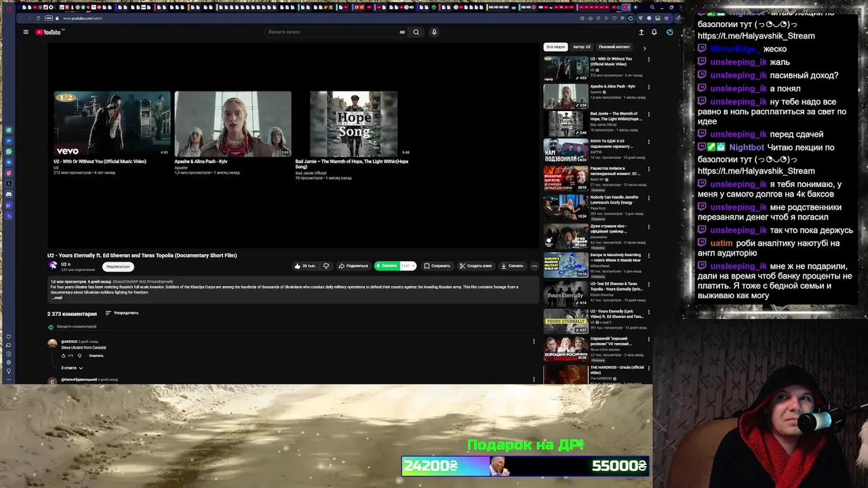Open options menu for @AKD2U2 comment
The image size is (868, 488).
click(x=534, y=342)
